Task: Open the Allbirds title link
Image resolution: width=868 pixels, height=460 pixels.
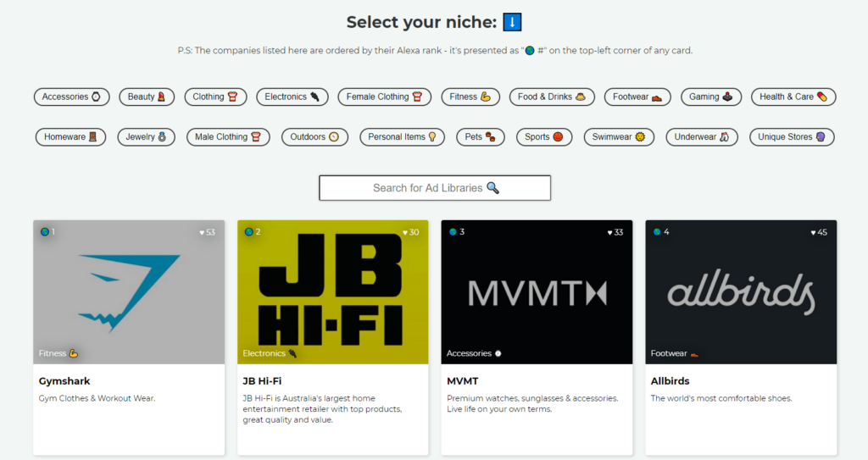Action: (670, 381)
